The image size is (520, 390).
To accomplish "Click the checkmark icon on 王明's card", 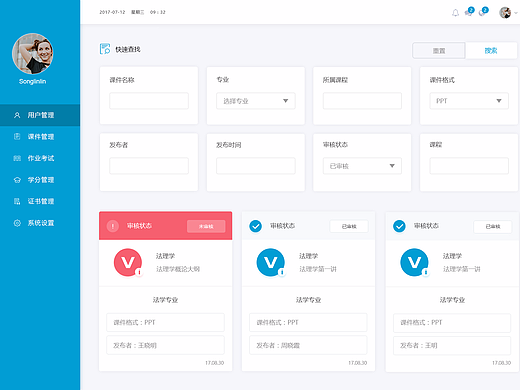I will (399, 226).
